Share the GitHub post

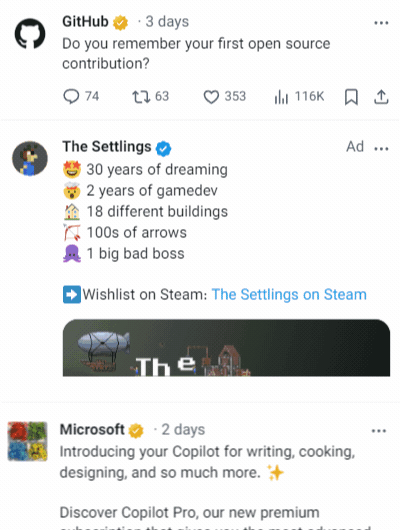pyautogui.click(x=381, y=97)
